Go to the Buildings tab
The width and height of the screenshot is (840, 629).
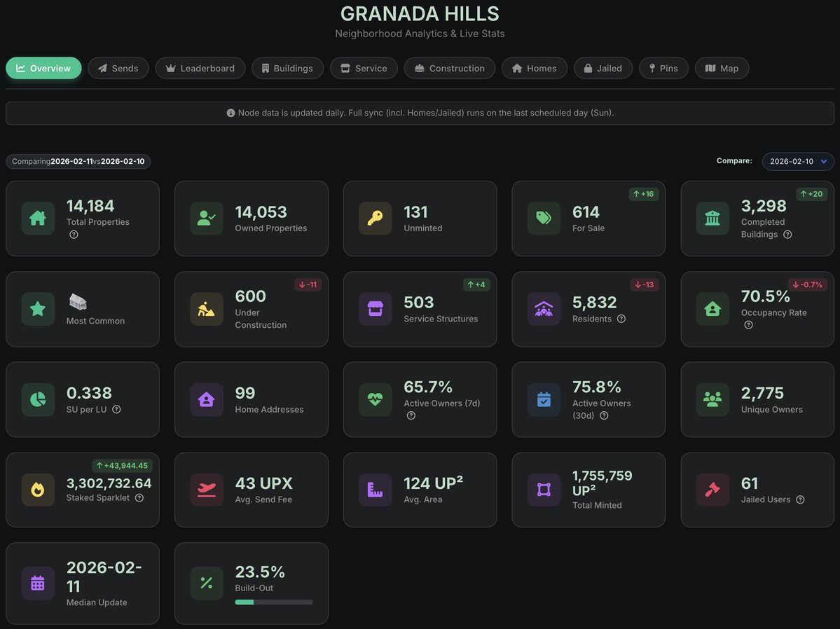point(288,68)
